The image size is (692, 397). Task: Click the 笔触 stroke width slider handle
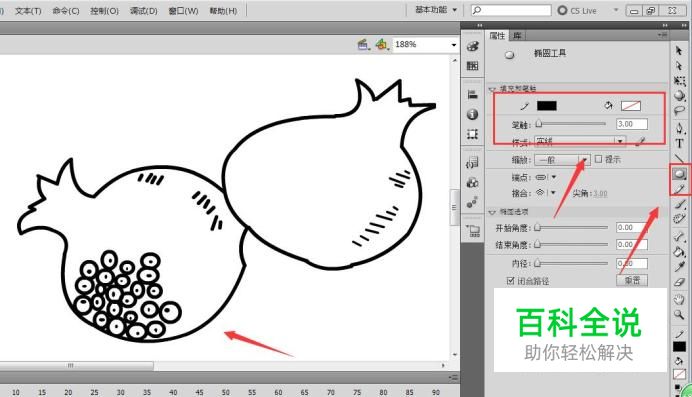(x=538, y=124)
